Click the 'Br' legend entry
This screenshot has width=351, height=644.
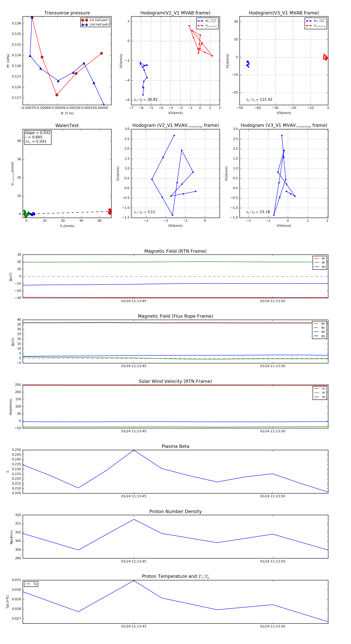(x=320, y=259)
